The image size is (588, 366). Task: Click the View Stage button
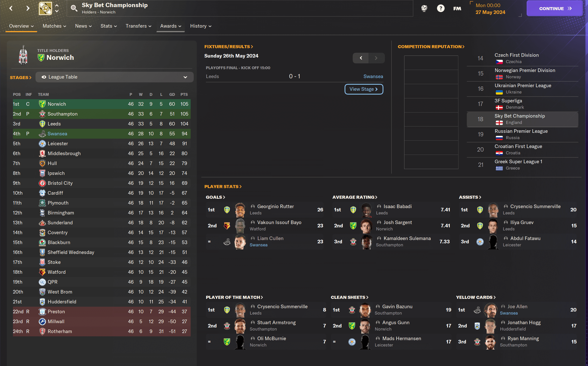(x=364, y=89)
